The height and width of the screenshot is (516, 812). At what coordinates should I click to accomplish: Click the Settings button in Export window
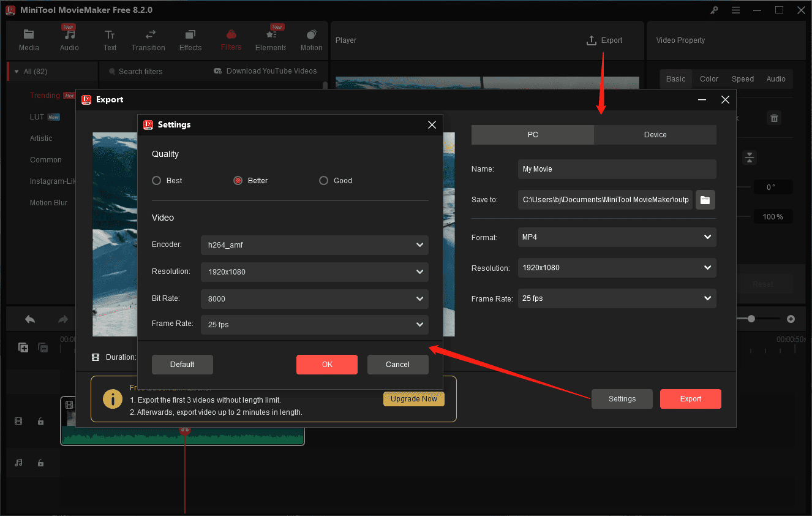(622, 399)
